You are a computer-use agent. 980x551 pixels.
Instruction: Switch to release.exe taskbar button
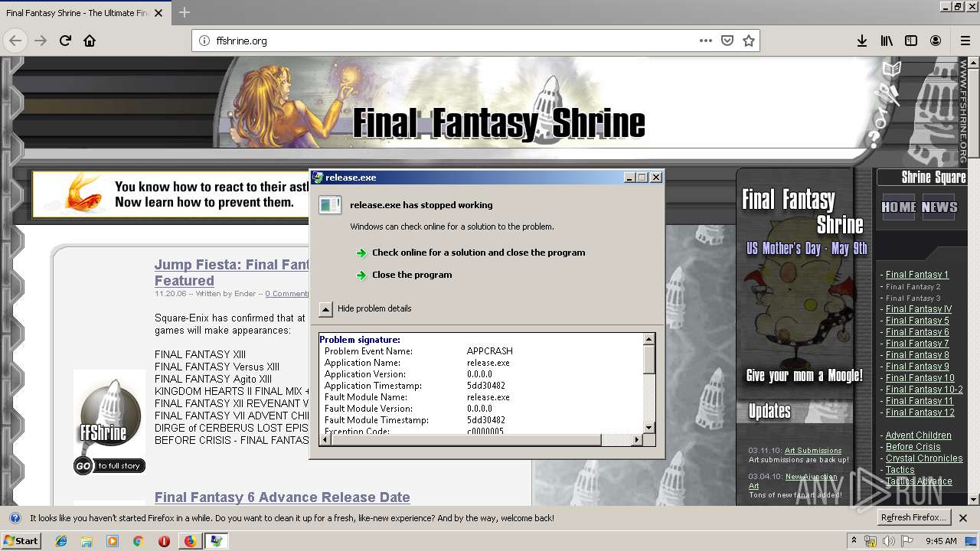click(217, 541)
